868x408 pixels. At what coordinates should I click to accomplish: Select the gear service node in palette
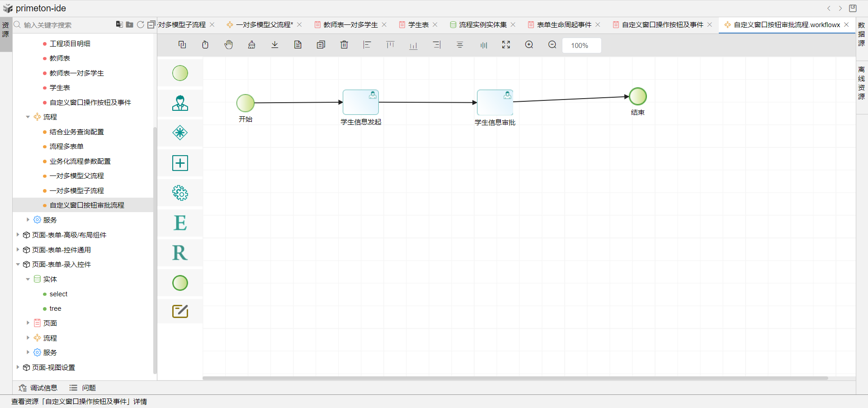[x=180, y=193]
